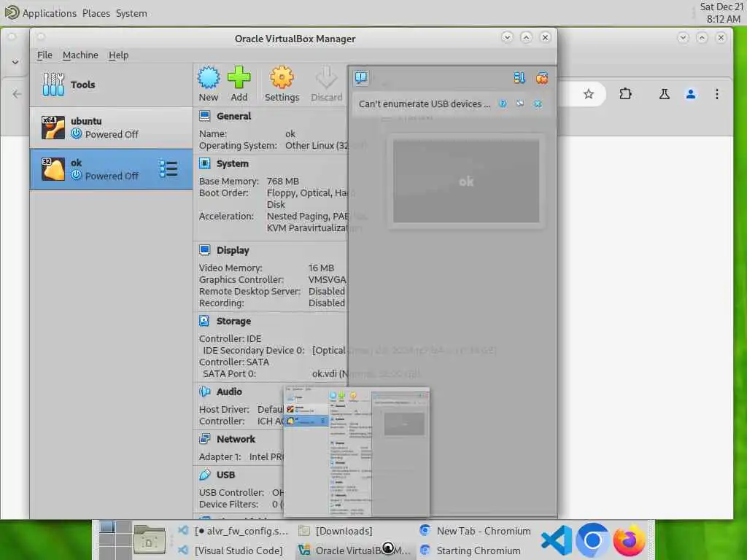Screen dimensions: 747x560
Task: Click the details arrows icon on USB notification
Action: 520,104
